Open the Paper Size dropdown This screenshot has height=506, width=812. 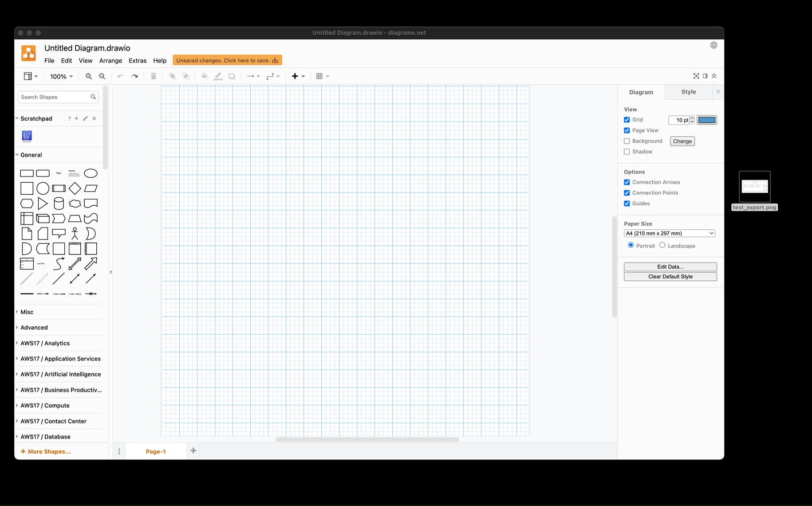click(x=669, y=233)
